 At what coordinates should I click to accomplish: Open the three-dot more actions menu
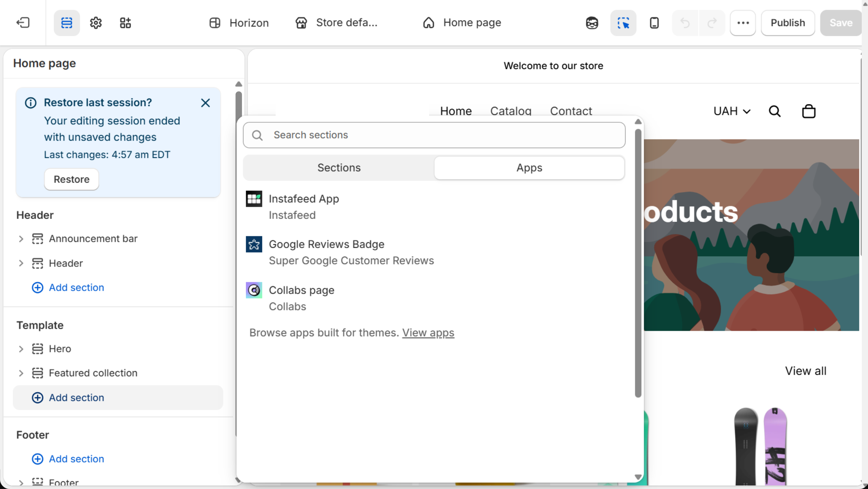(x=743, y=23)
